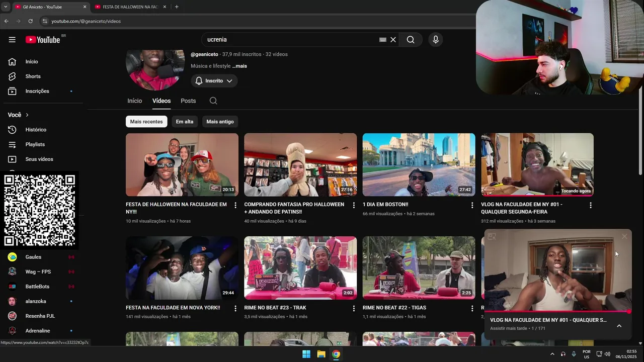
Task: Run search with magnifier button
Action: [411, 40]
